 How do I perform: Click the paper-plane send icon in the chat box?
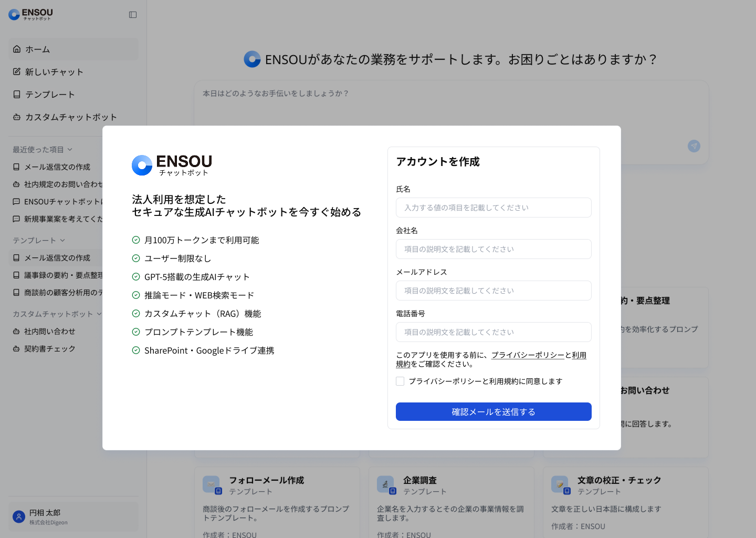click(x=694, y=146)
